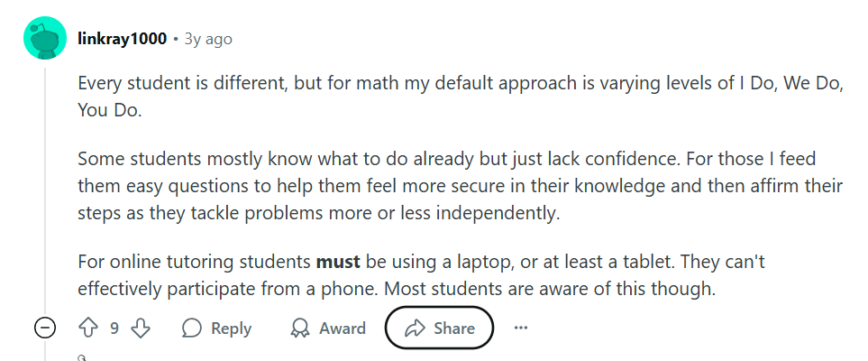
Task: Open the green Reddit avatar of linkray1000
Action: tap(43, 39)
